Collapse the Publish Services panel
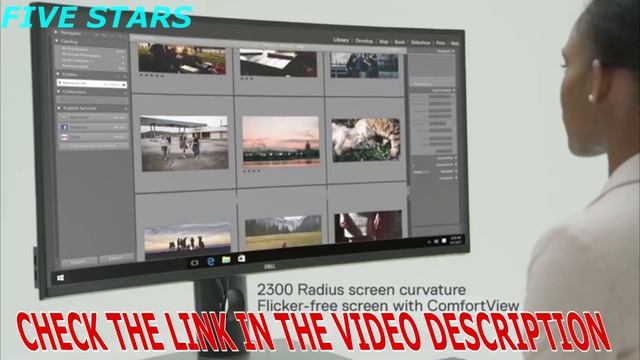The image size is (640, 360). [59, 108]
